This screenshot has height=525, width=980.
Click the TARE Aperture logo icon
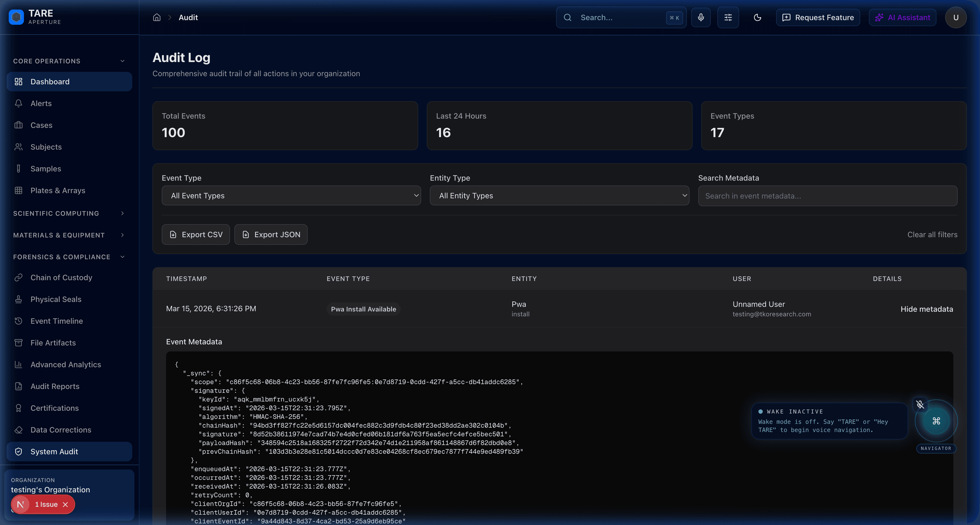coord(16,17)
